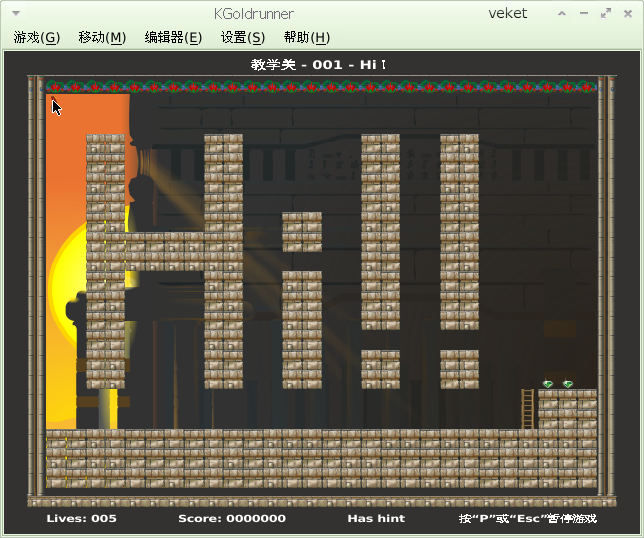Minimize the KGoldrunner window
This screenshot has height=538, width=644.
point(584,14)
